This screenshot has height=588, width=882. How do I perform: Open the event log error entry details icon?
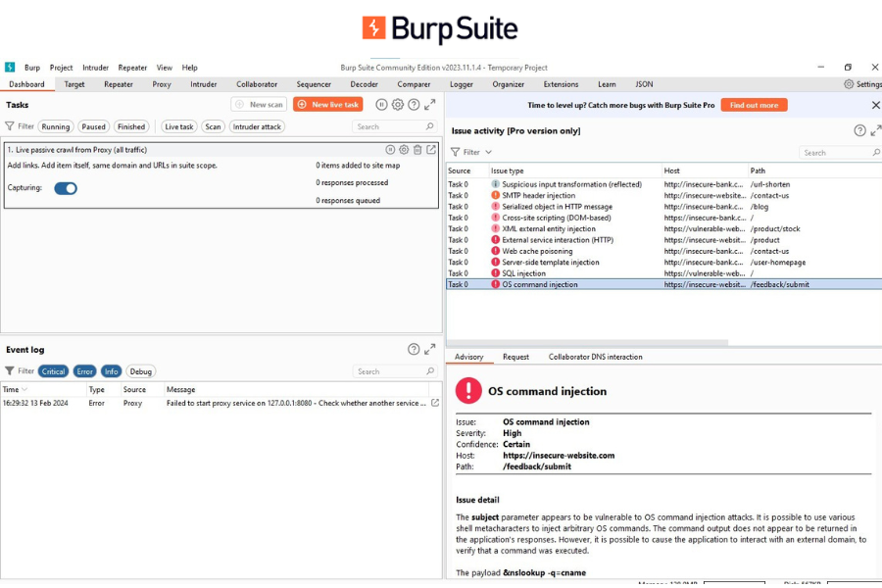tap(435, 403)
